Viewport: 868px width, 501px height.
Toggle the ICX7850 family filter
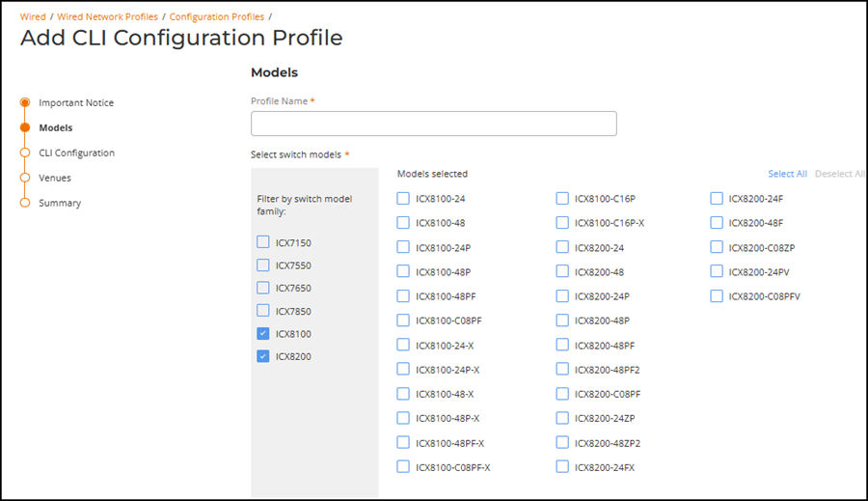pyautogui.click(x=263, y=311)
